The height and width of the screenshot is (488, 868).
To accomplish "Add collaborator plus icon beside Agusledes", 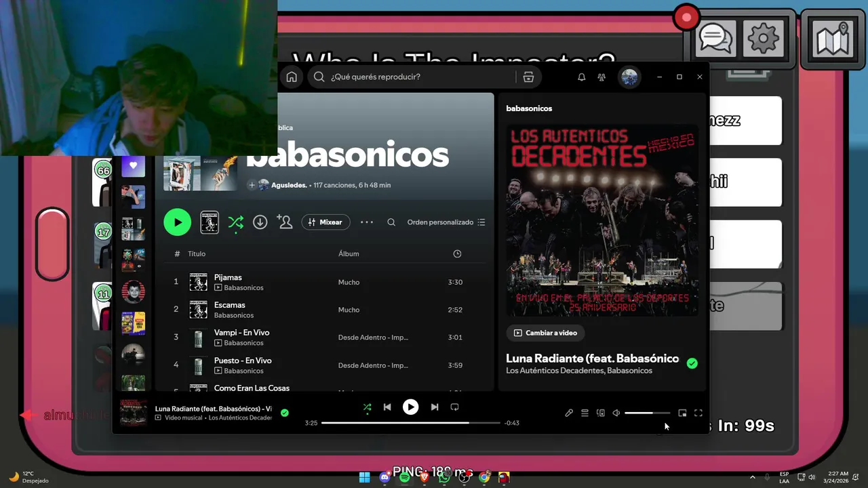I will pyautogui.click(x=252, y=185).
